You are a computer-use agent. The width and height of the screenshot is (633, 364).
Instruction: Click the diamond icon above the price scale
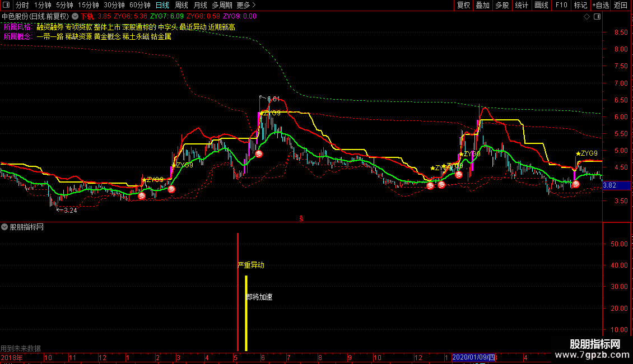(x=587, y=17)
